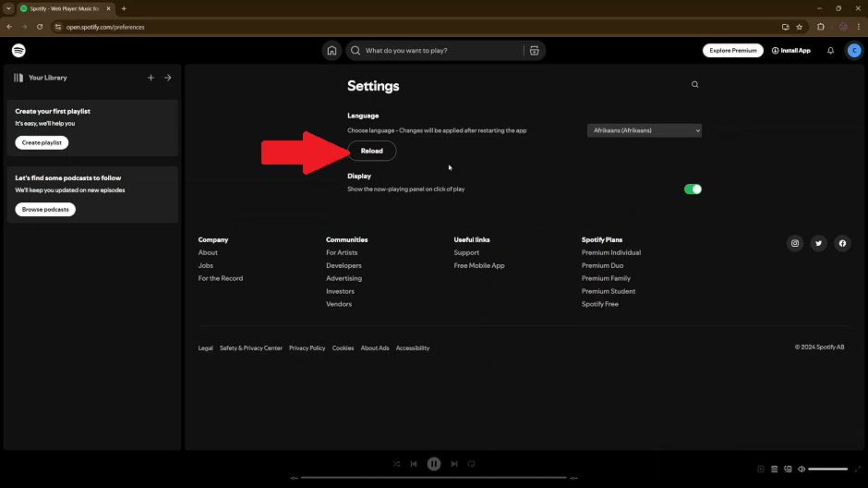Open Premium Student plan link
The width and height of the screenshot is (868, 488).
[609, 291]
